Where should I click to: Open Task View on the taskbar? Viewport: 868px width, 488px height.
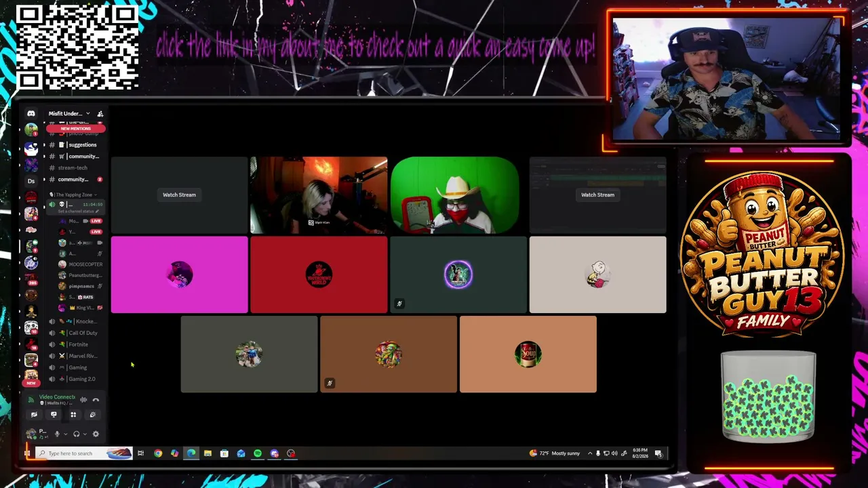140,453
